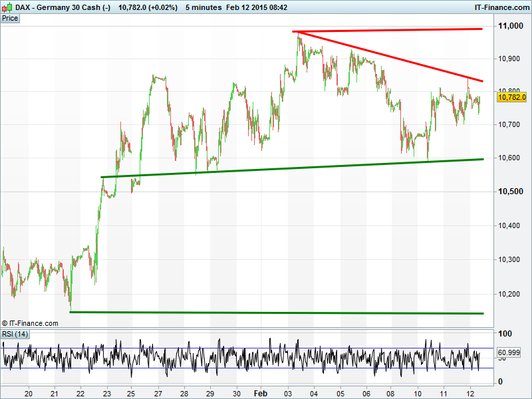Open the IT-Finance.com link at top right
The image size is (532, 399).
[501, 7]
